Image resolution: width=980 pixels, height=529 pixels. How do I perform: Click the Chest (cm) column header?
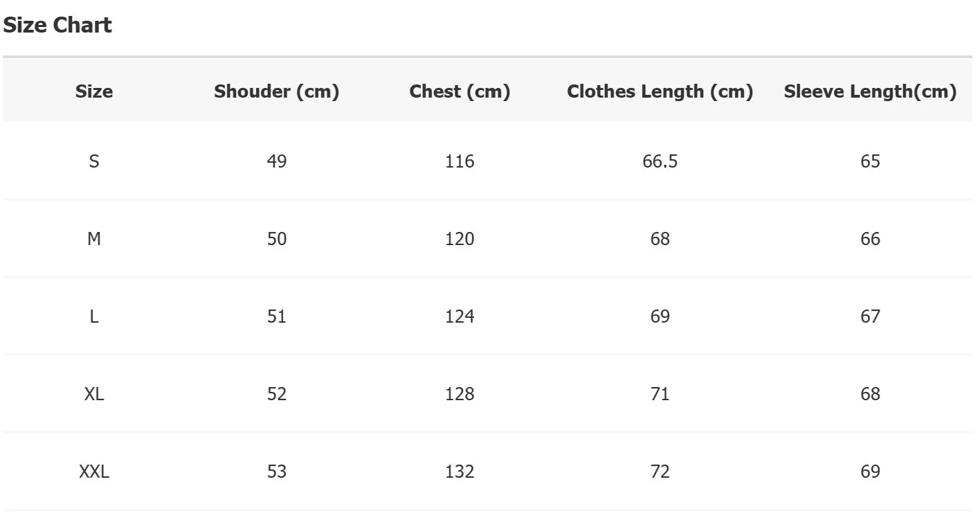point(460,91)
